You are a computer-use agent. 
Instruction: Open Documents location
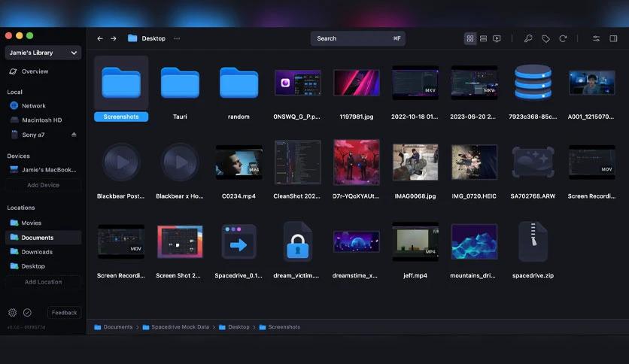[44, 238]
